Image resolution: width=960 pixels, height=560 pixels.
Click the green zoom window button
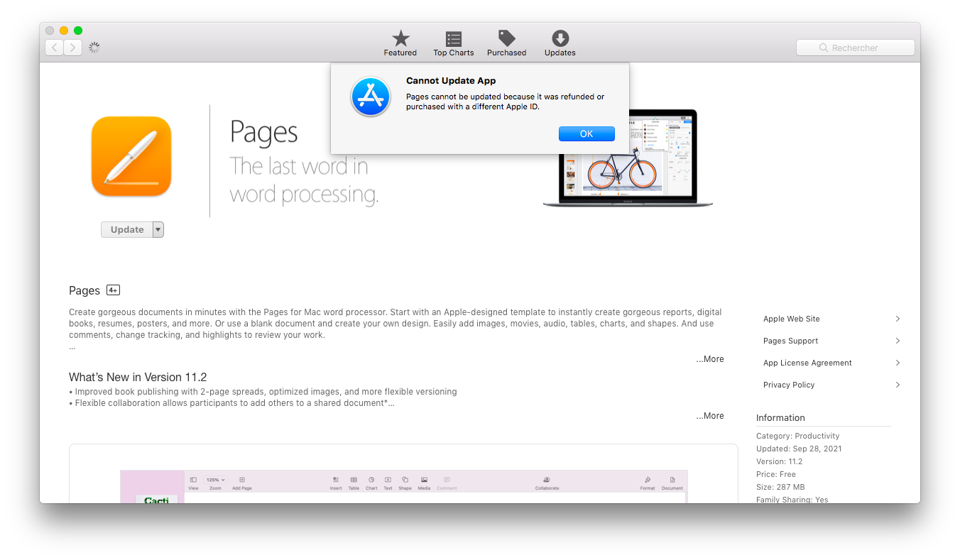click(x=78, y=31)
